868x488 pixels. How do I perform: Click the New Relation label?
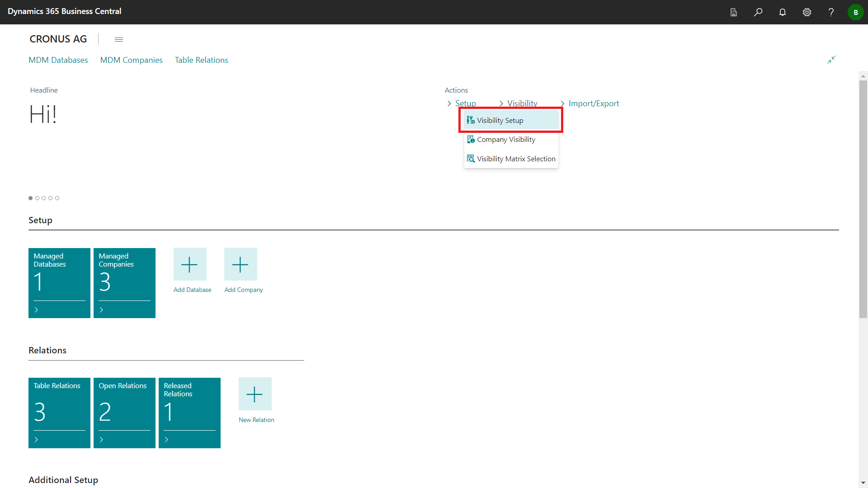click(256, 420)
